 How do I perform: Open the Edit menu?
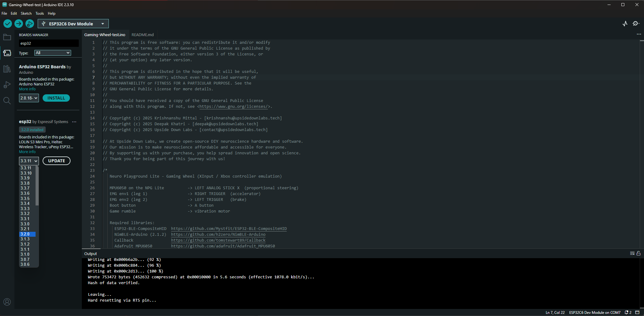pos(14,13)
